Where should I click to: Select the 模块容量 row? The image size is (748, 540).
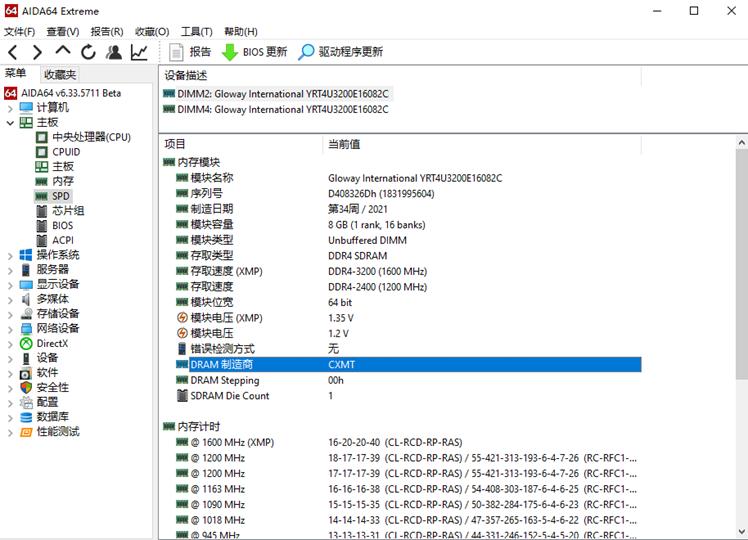click(408, 225)
